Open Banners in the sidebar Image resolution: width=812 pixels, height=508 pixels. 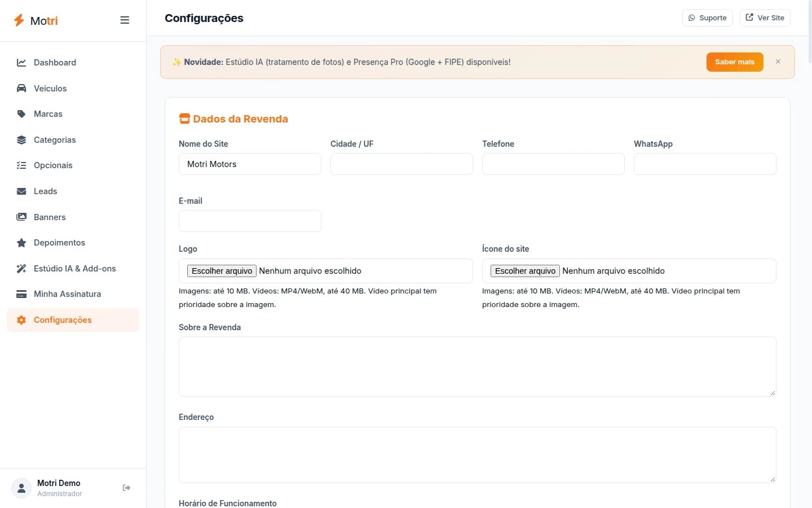[x=73, y=217]
